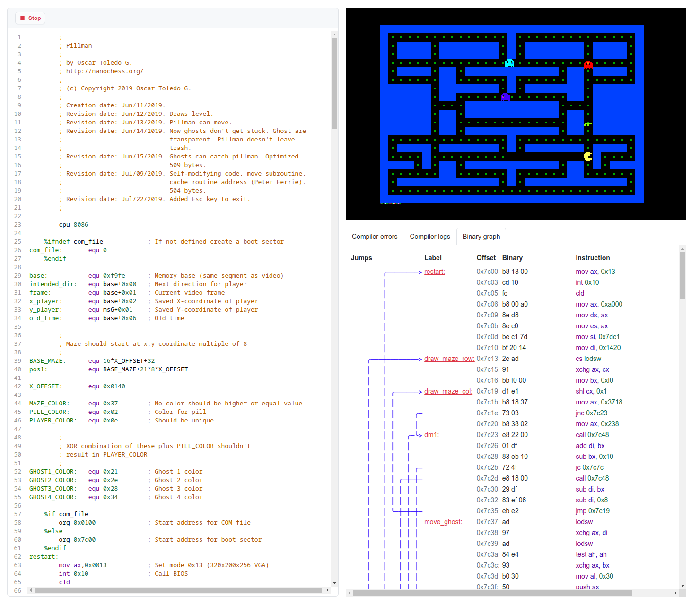Screen dimensions: 700x606
Task: Click binary graph horizontal scroll right arrow
Action: (x=676, y=593)
